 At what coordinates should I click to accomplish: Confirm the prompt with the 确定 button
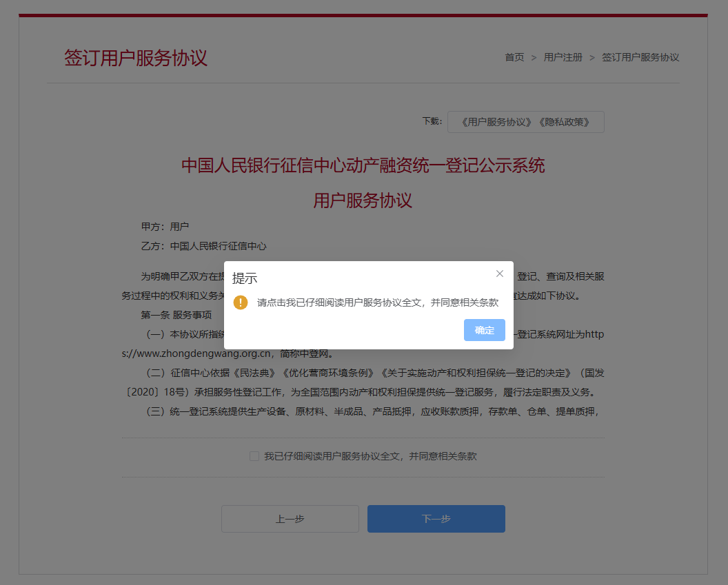[484, 330]
